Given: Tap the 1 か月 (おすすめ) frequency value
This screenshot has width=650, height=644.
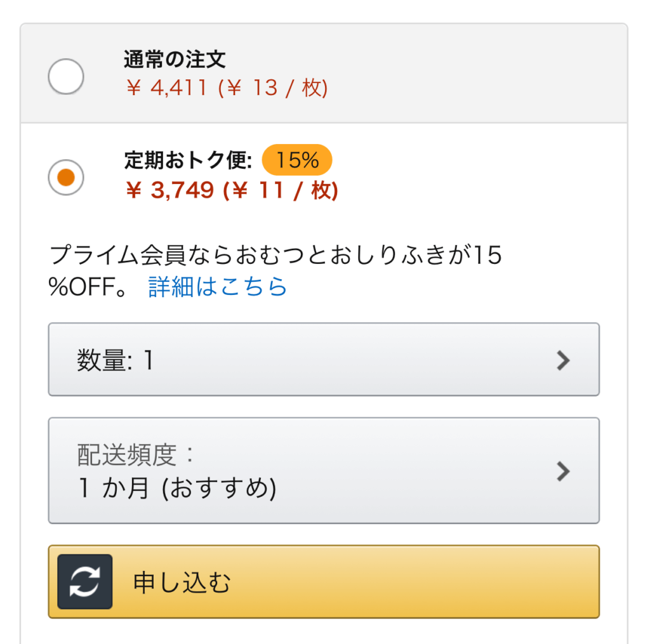Looking at the screenshot, I should 177,488.
